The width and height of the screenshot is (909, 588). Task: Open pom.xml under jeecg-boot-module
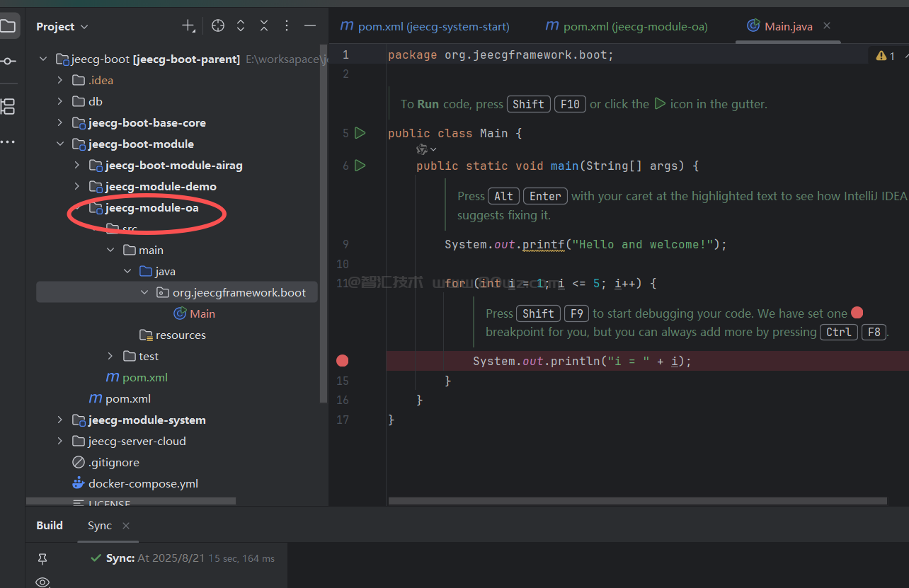120,398
